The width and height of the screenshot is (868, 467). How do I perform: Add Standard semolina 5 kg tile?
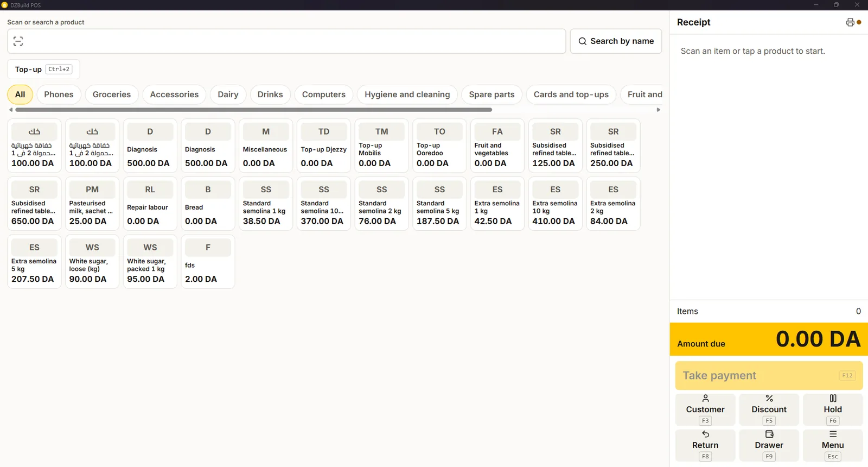pos(439,204)
